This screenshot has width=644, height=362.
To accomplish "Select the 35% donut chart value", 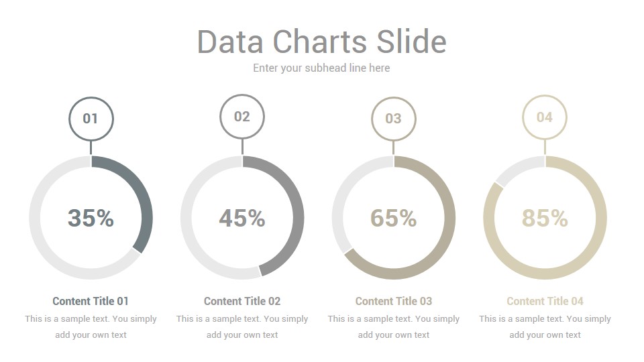I will click(91, 218).
